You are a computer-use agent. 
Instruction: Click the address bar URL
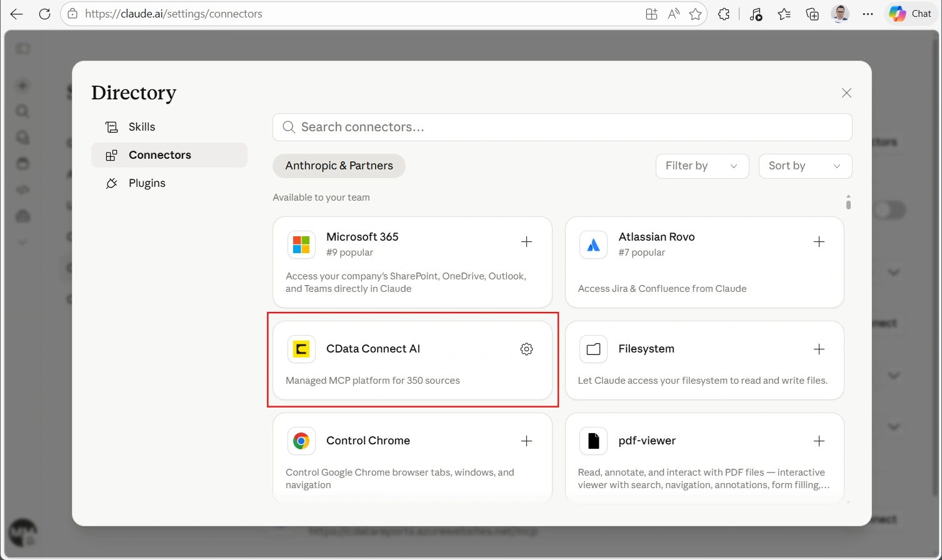tap(174, 14)
